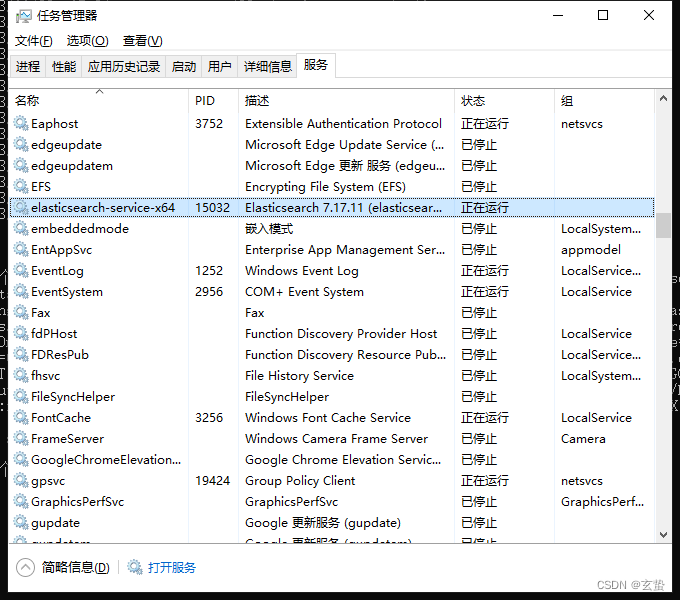Click the 嵌入模式 description cell
Image resolution: width=680 pixels, height=600 pixels.
(269, 228)
